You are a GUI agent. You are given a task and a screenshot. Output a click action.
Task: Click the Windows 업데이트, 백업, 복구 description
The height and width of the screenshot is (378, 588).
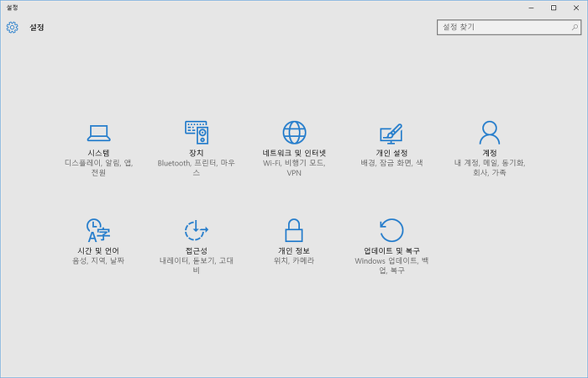(x=391, y=265)
